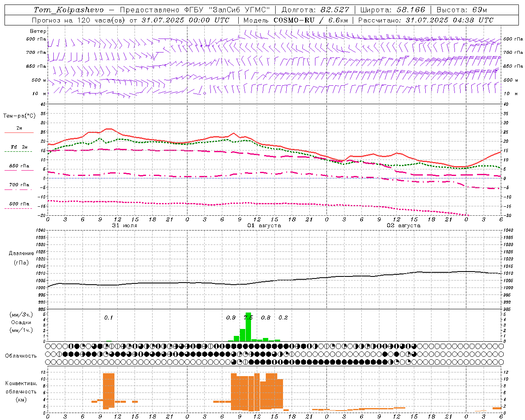Image resolution: width=525 pixels, height=420 pixels.
Task: Click the computed time Рассчитано: 31.07.2025 04:38 UTC
Action: click(426, 20)
